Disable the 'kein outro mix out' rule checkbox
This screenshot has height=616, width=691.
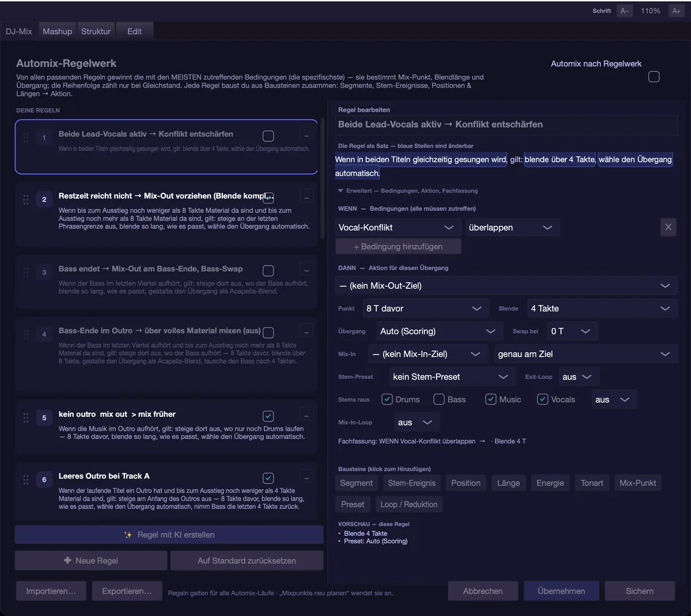(268, 416)
